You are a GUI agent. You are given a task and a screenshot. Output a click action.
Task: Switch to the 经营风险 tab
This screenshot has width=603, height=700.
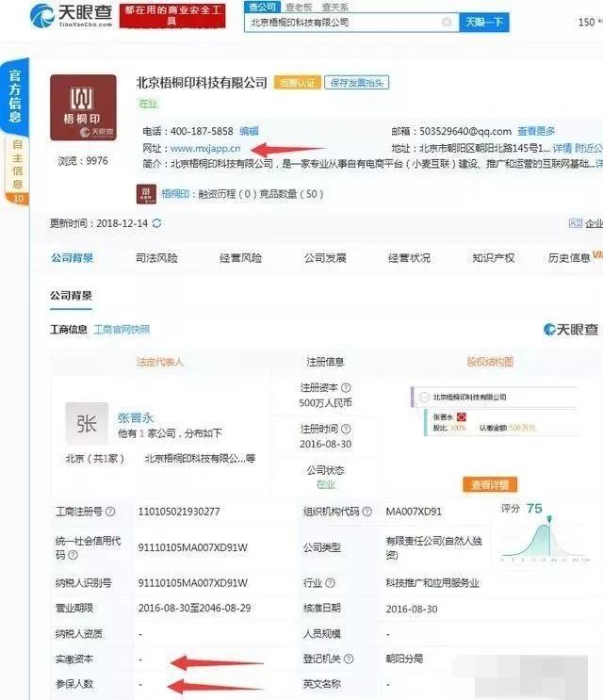tap(240, 257)
